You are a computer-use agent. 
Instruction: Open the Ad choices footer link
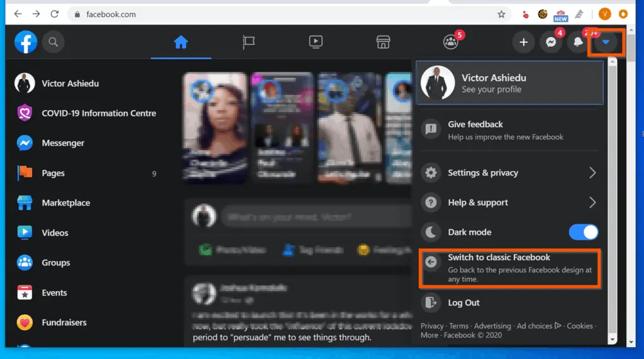coord(539,326)
